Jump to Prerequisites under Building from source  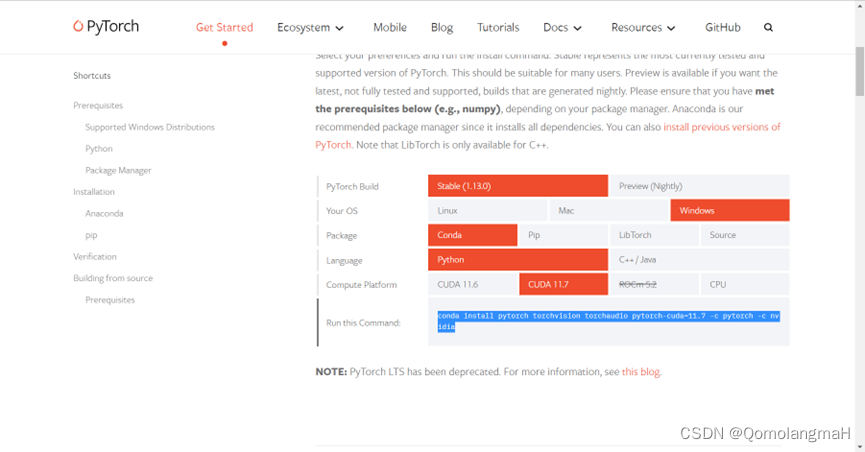point(110,300)
